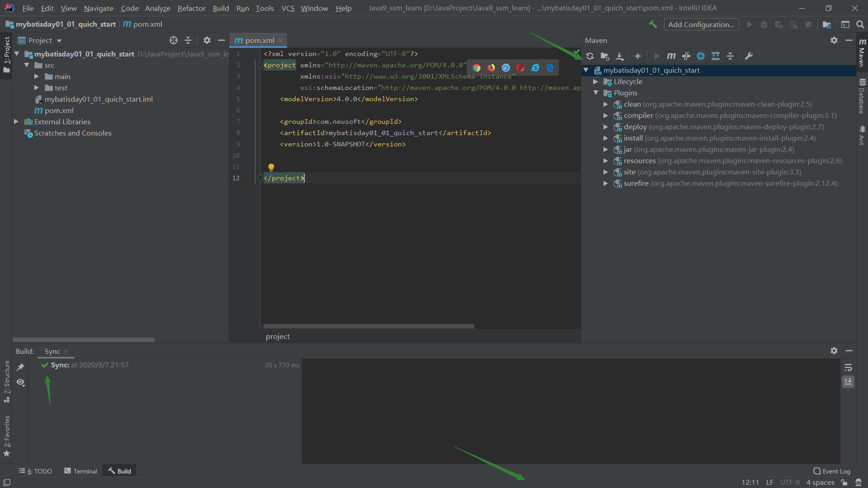Expand External Libraries tree node
The image size is (868, 488).
[16, 122]
